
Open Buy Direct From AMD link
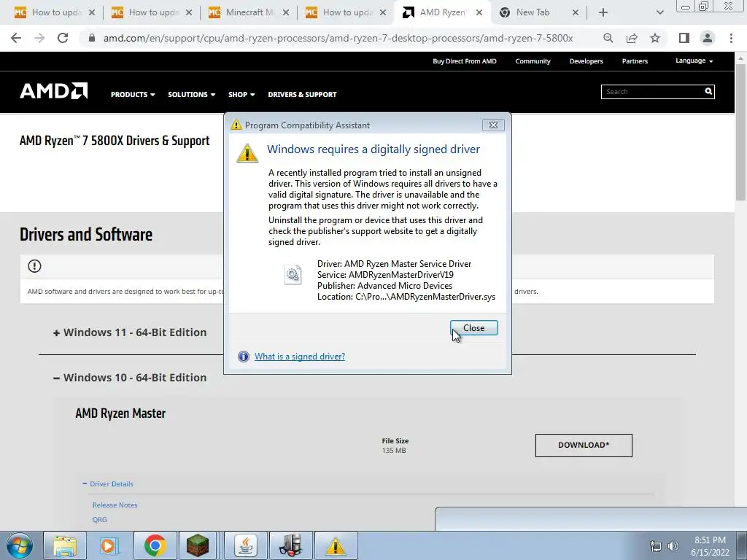(465, 61)
